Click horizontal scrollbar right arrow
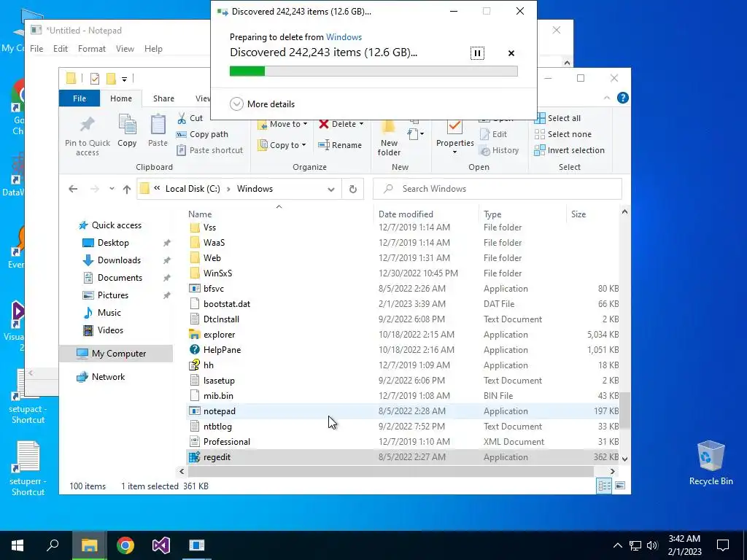This screenshot has width=747, height=560. point(612,472)
